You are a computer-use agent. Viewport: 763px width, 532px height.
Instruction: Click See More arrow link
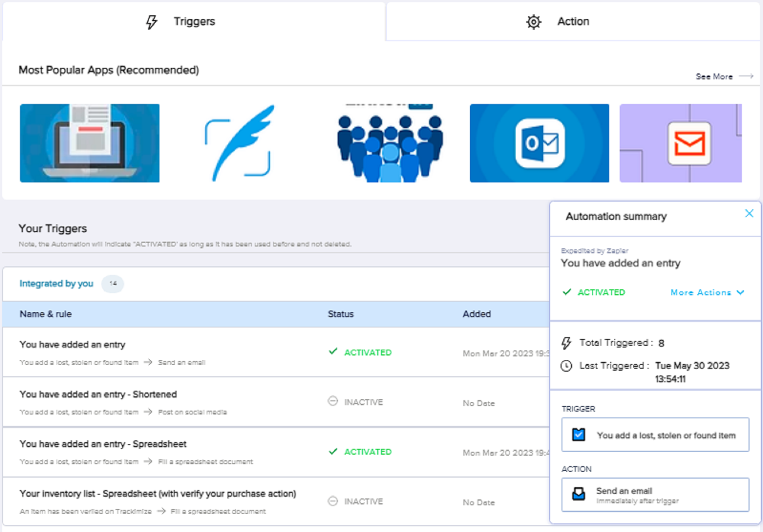[724, 77]
